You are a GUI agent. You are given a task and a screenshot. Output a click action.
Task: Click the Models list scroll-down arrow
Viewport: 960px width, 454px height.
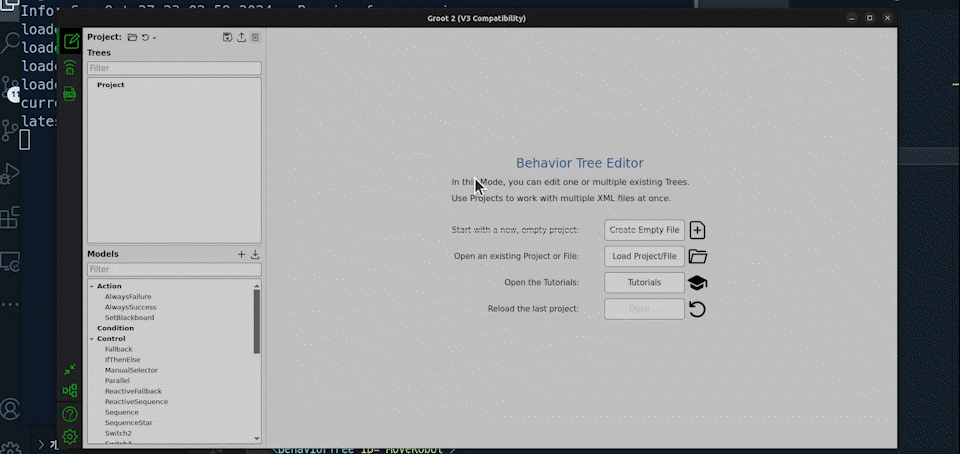tap(257, 438)
